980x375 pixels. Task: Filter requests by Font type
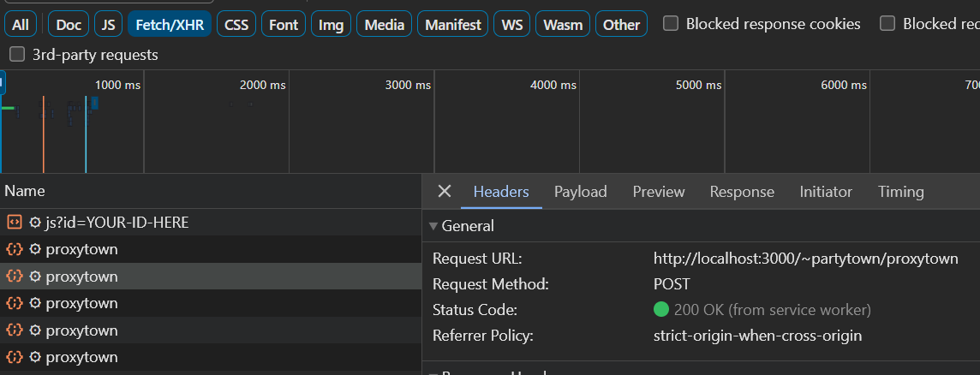pos(284,24)
